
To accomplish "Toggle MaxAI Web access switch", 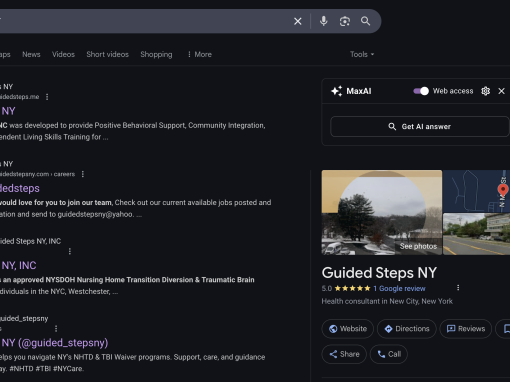I will (x=421, y=91).
